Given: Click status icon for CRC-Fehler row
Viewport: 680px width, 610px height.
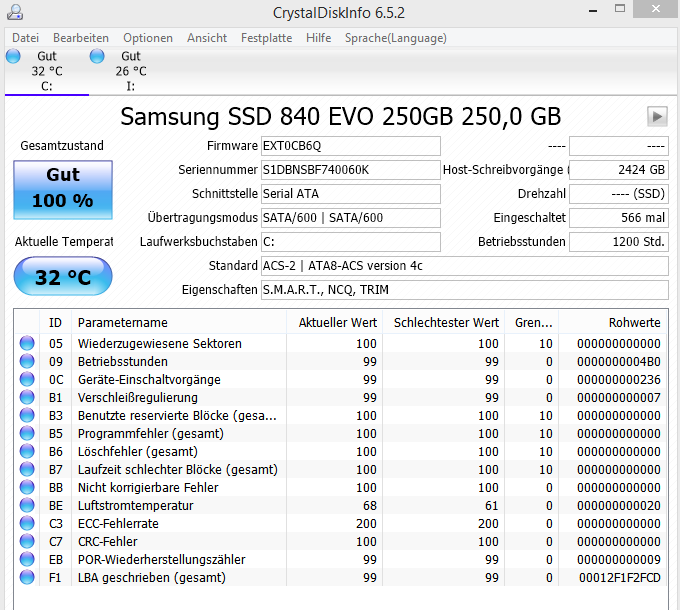Looking at the screenshot, I should click(27, 541).
